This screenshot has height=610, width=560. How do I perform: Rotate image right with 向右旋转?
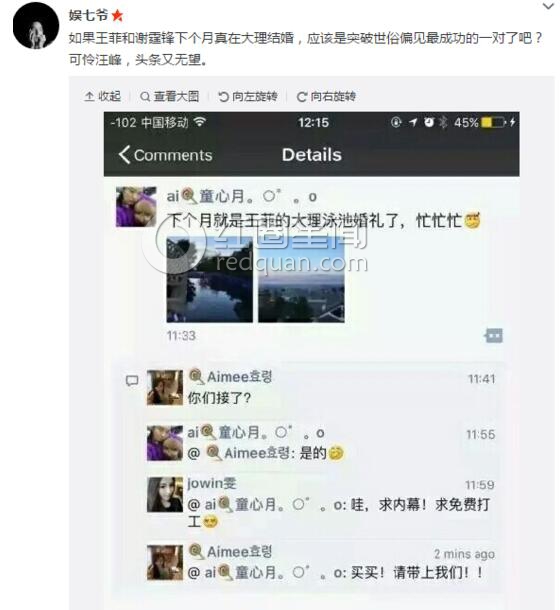(326, 96)
